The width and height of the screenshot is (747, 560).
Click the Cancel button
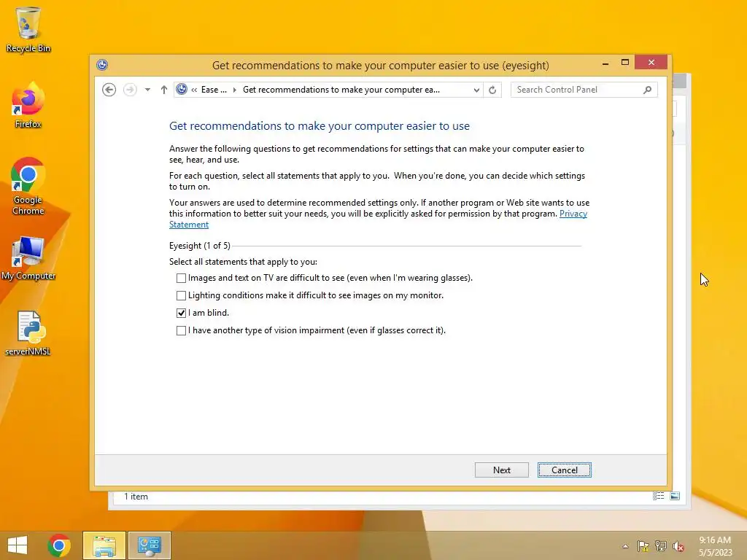tap(565, 470)
